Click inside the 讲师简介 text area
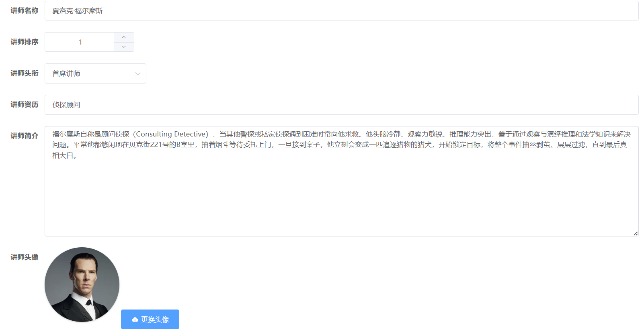This screenshot has height=334, width=644. click(341, 193)
